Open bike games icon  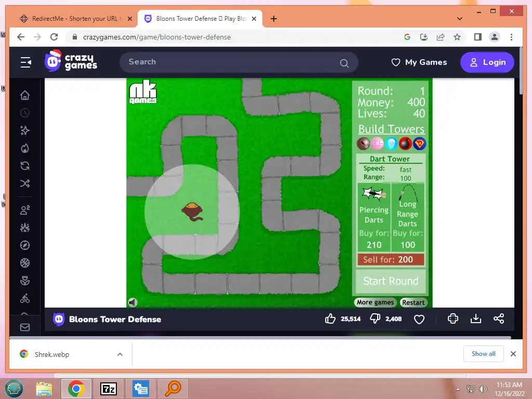(25, 299)
